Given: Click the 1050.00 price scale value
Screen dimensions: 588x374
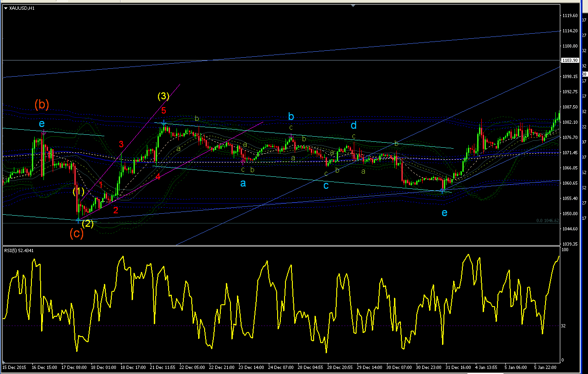Looking at the screenshot, I should click(570, 214).
